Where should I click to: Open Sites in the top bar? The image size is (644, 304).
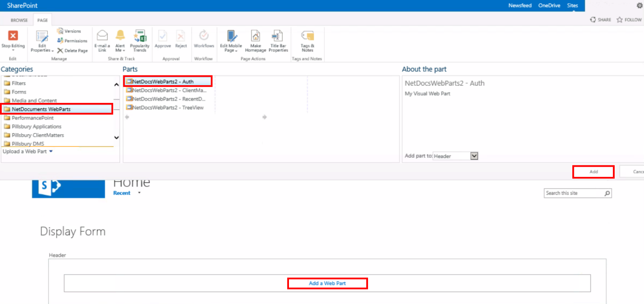pos(572,6)
